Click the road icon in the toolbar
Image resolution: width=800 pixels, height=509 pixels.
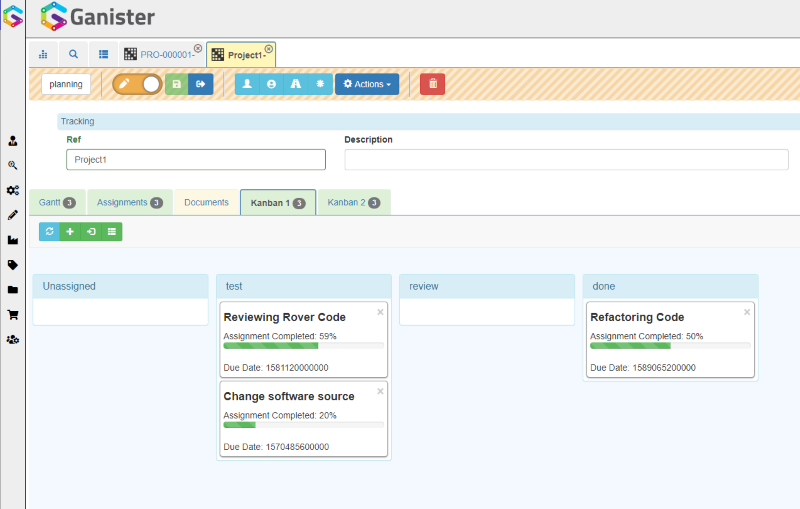click(296, 84)
